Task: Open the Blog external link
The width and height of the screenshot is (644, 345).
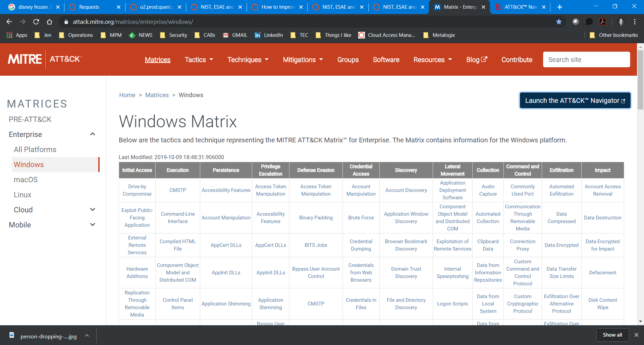Action: (x=477, y=60)
